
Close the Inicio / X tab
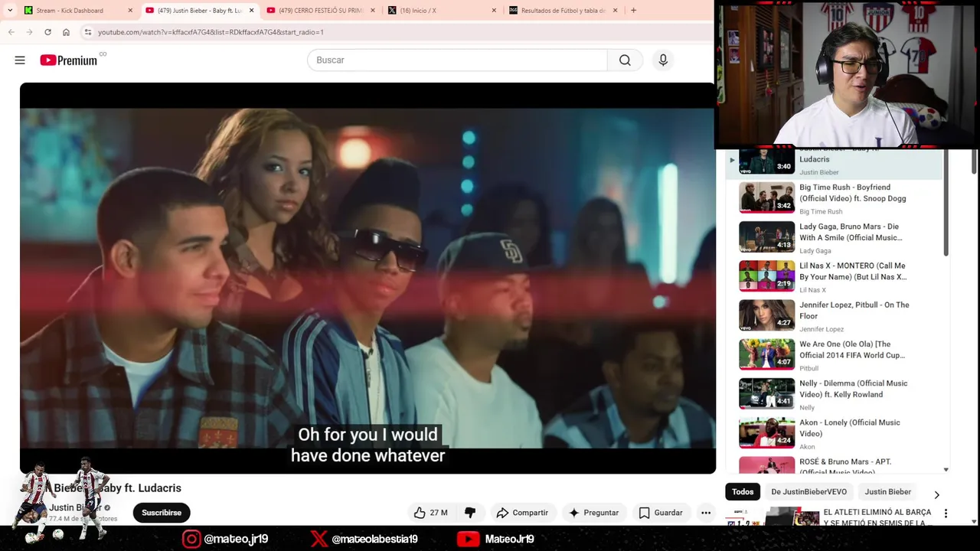coord(493,11)
